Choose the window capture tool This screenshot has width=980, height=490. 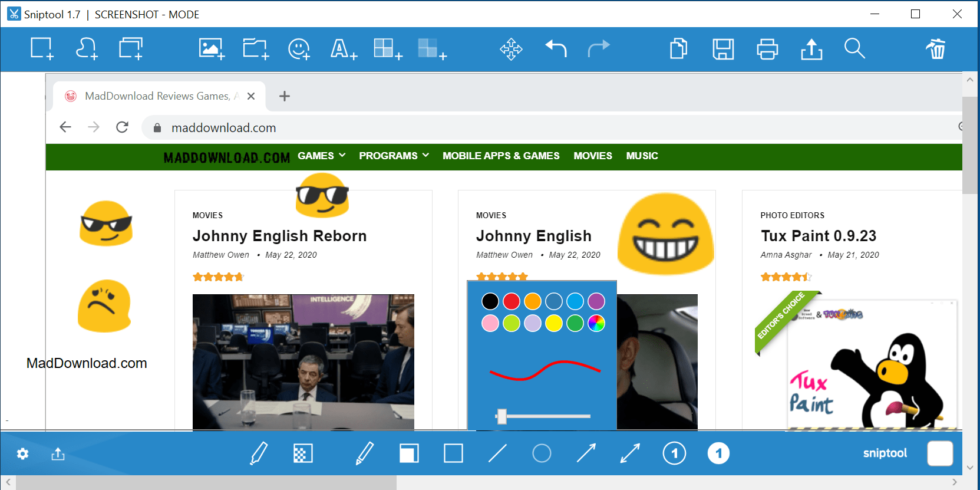(131, 48)
